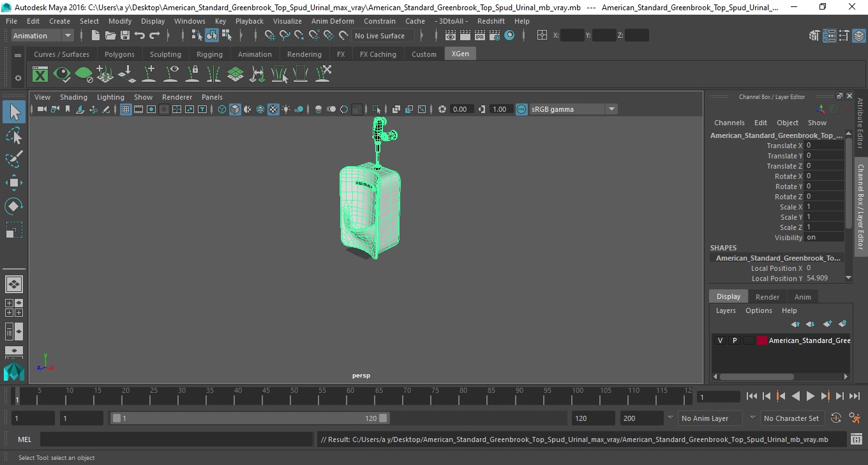Open Channels menu in Channel Box
Screen dimensions: 868x465
(x=729, y=123)
